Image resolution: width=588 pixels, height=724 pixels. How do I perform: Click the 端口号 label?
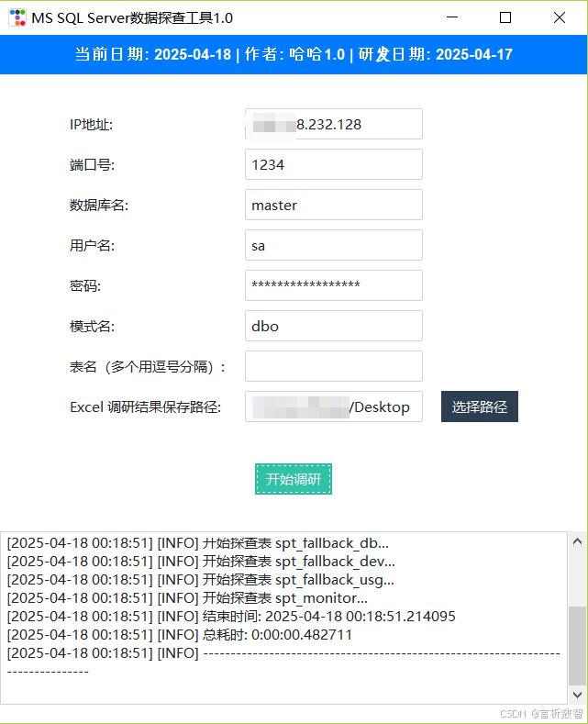coord(92,165)
